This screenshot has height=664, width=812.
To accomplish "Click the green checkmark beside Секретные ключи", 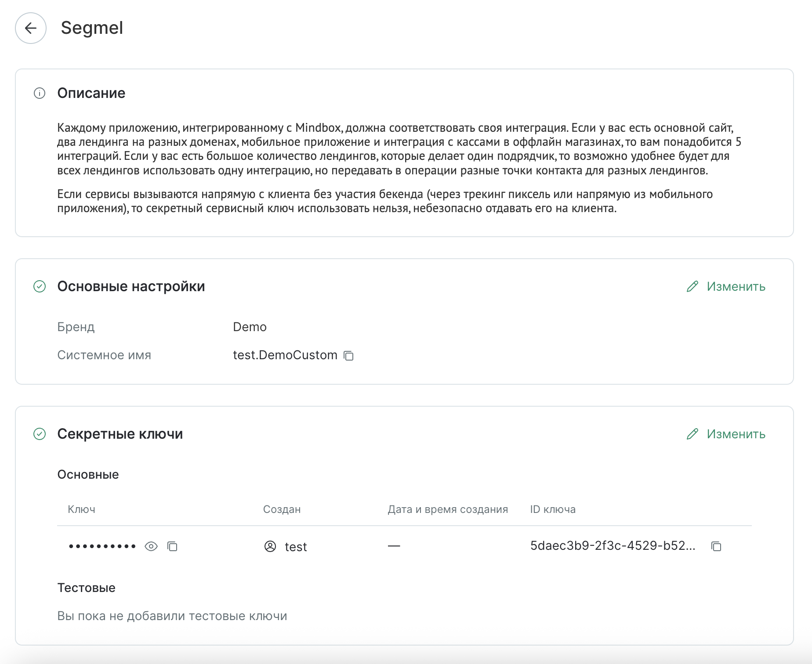I will click(x=40, y=434).
